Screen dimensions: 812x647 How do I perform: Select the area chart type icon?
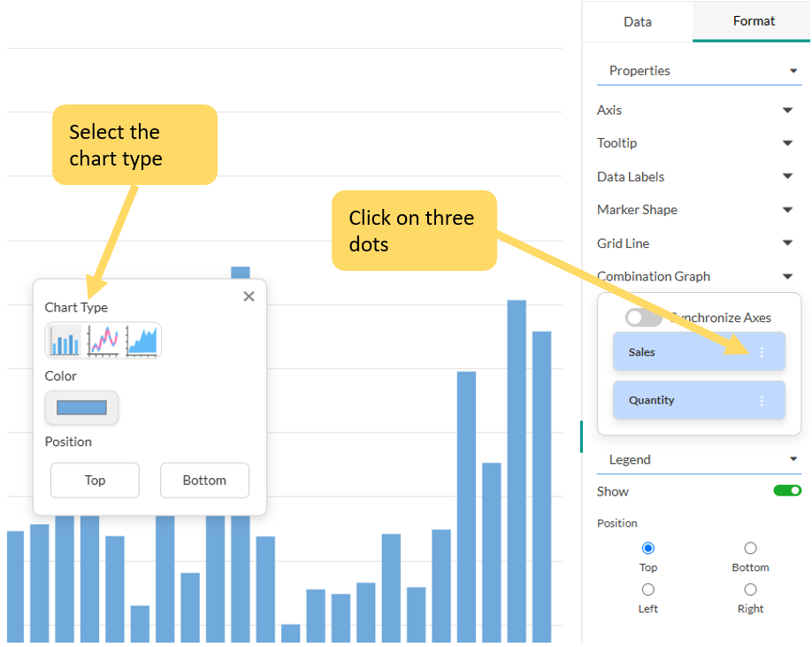(142, 341)
